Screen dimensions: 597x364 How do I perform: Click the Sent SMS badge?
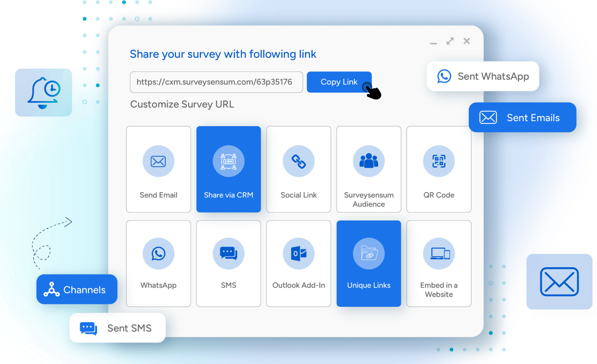tap(117, 328)
